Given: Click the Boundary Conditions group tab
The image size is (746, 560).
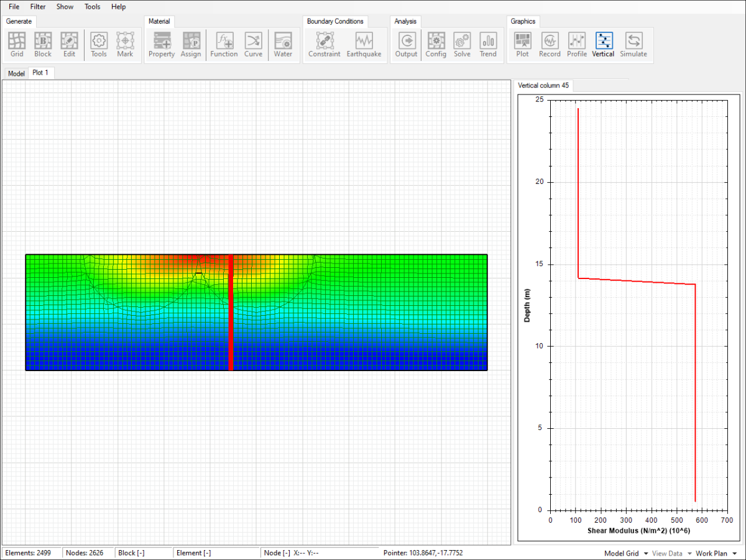Looking at the screenshot, I should (x=335, y=21).
